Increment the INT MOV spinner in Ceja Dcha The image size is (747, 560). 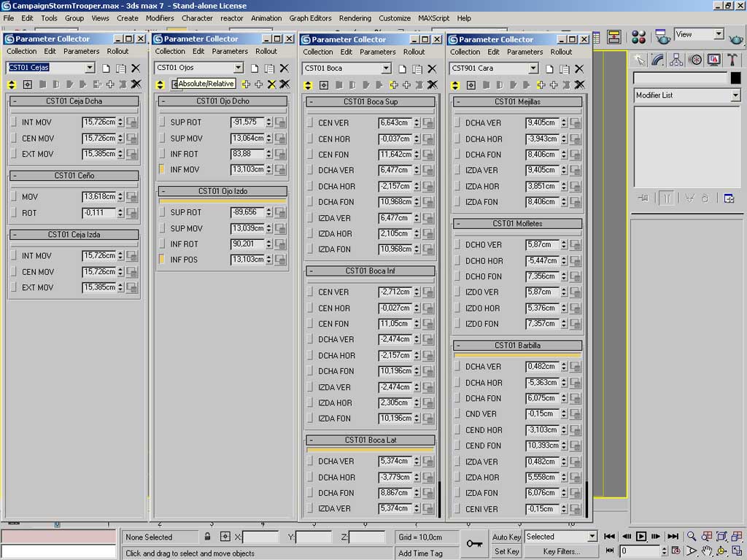coord(120,120)
